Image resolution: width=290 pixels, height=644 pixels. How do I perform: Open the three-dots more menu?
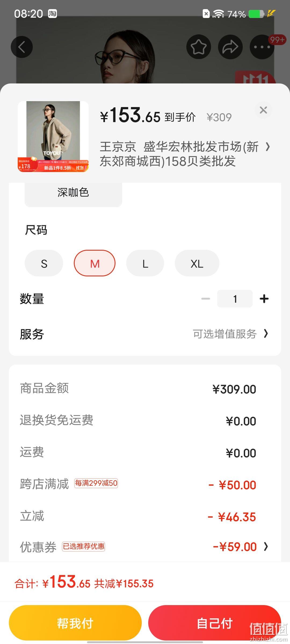262,47
